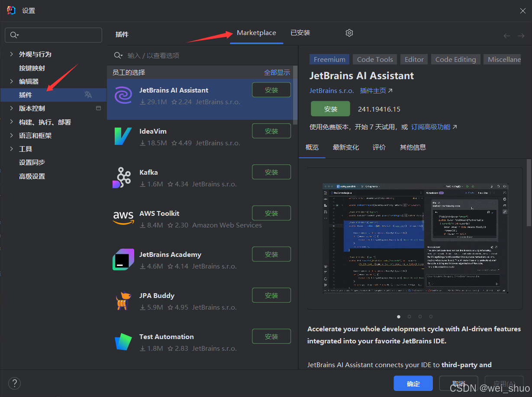The height and width of the screenshot is (397, 532).
Task: Click the back navigation arrow
Action: point(507,36)
